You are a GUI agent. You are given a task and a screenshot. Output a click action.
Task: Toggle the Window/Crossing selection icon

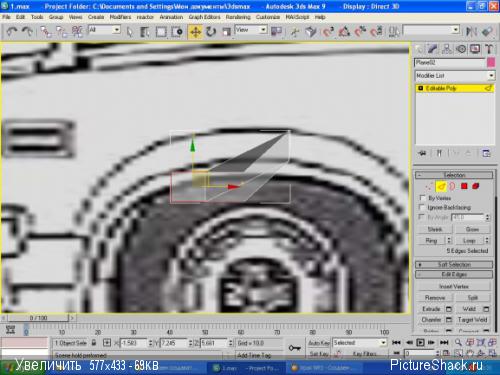click(177, 32)
